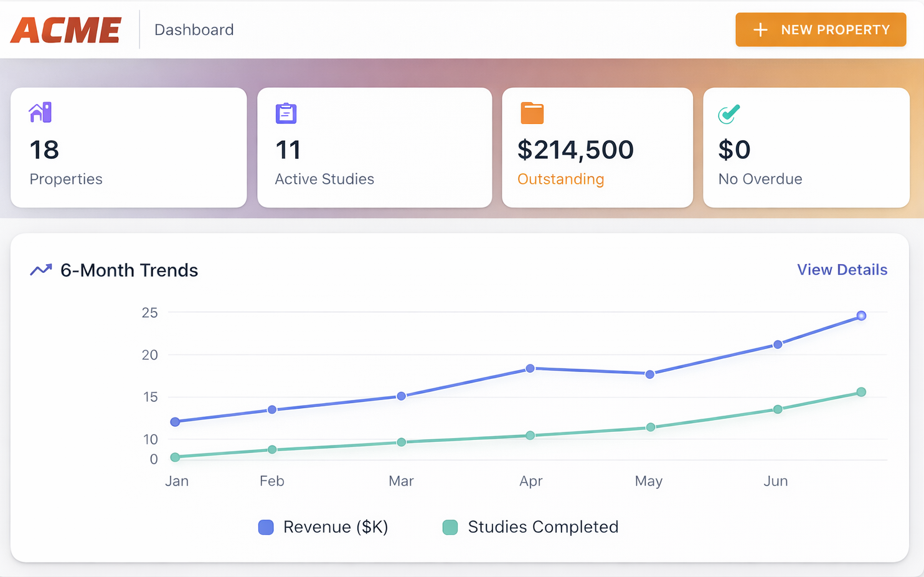Click the $214,500 Outstanding amount
The height and width of the screenshot is (577, 924).
(575, 150)
